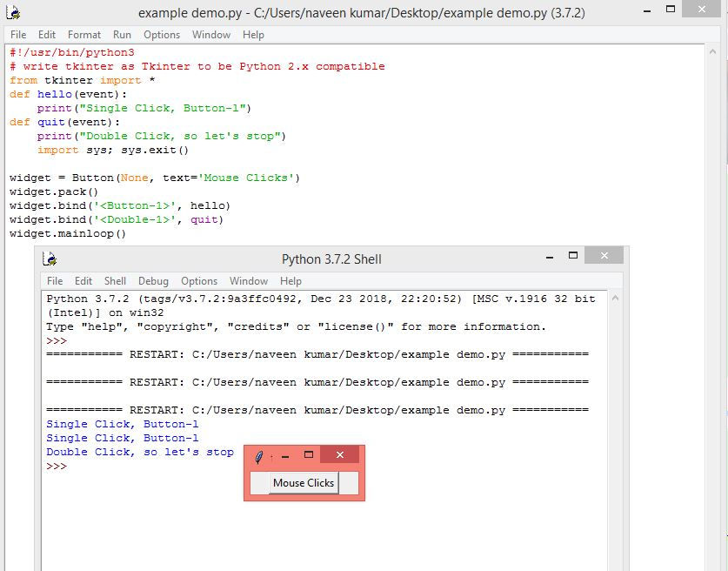Image resolution: width=728 pixels, height=571 pixels.
Task: Open the Format menu in the editor
Action: 84,35
